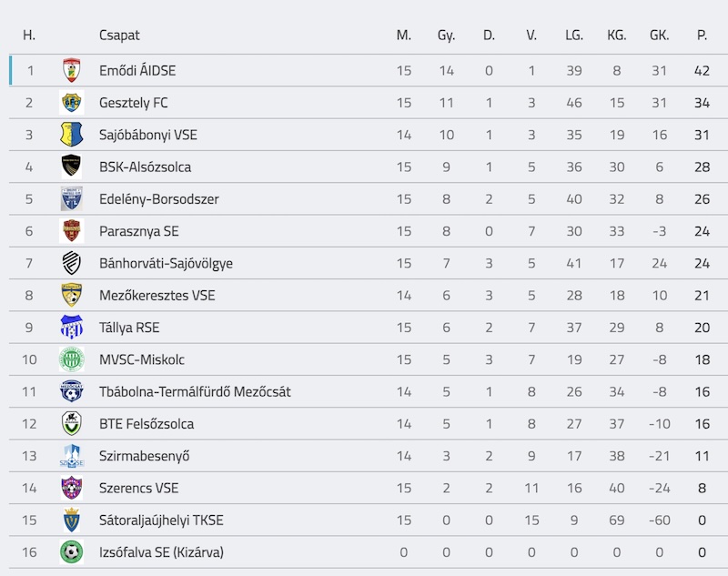This screenshot has width=728, height=576.
Task: Click the Sajóbábonyi VSE yellow-blue crest
Action: [x=71, y=135]
